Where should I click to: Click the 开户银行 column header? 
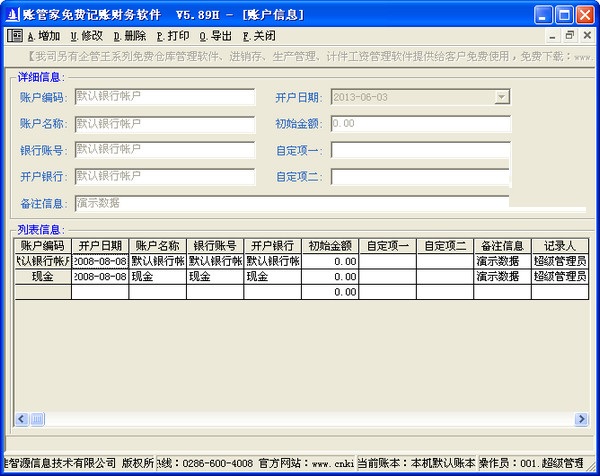272,246
